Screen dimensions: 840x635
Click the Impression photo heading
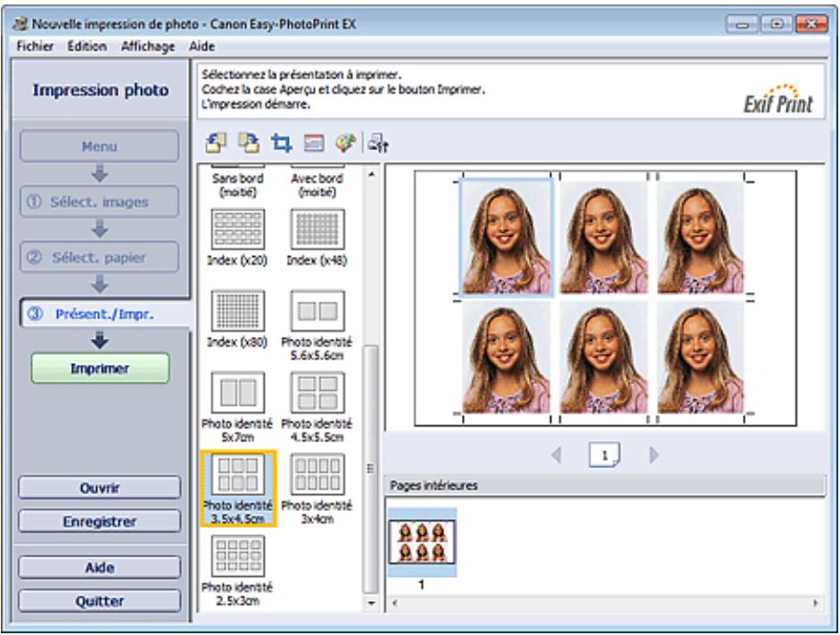pos(101,90)
